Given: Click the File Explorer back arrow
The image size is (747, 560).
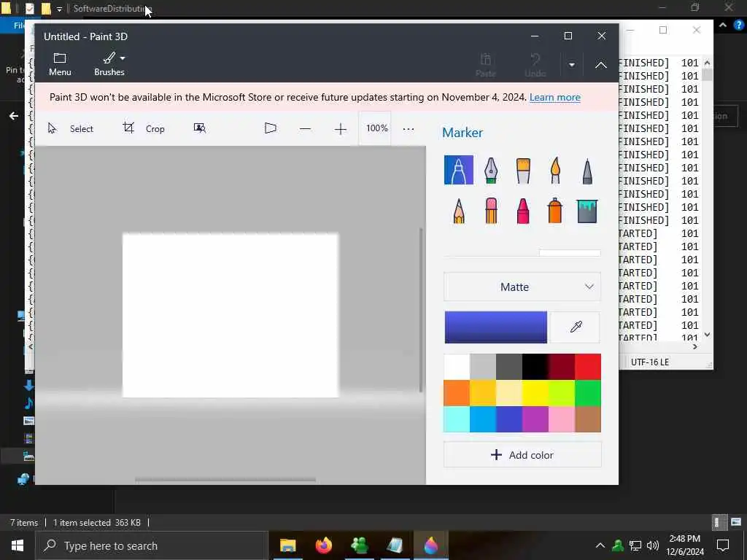Looking at the screenshot, I should click(x=14, y=116).
